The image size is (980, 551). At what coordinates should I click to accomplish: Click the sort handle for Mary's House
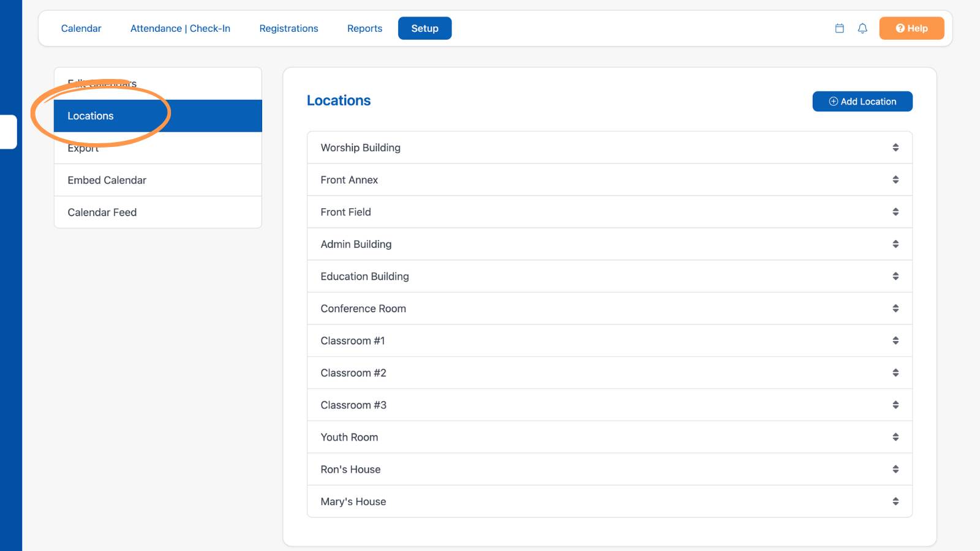point(895,501)
